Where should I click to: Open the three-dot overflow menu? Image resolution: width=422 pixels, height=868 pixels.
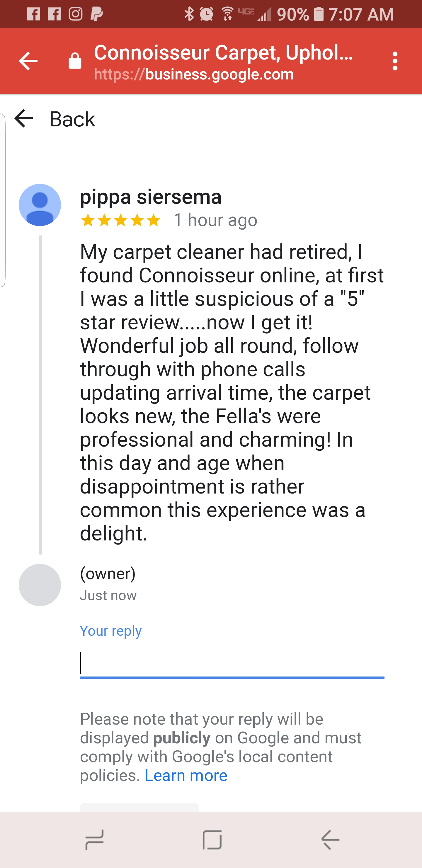tap(395, 61)
